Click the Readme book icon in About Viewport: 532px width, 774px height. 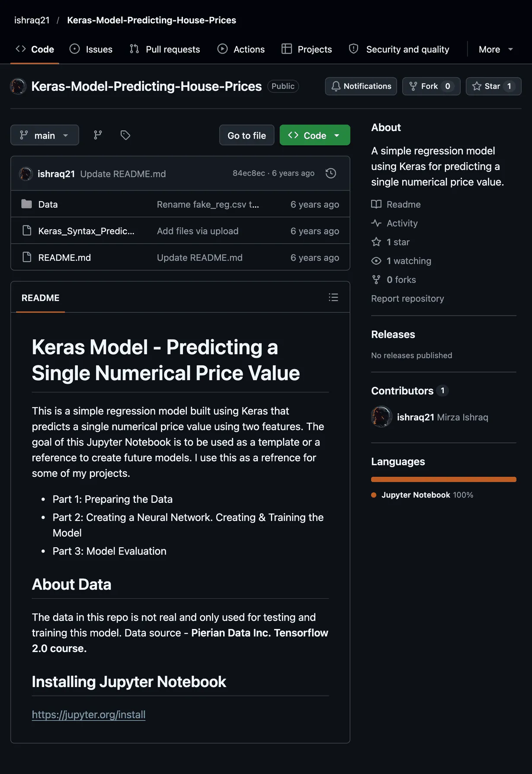pos(376,204)
